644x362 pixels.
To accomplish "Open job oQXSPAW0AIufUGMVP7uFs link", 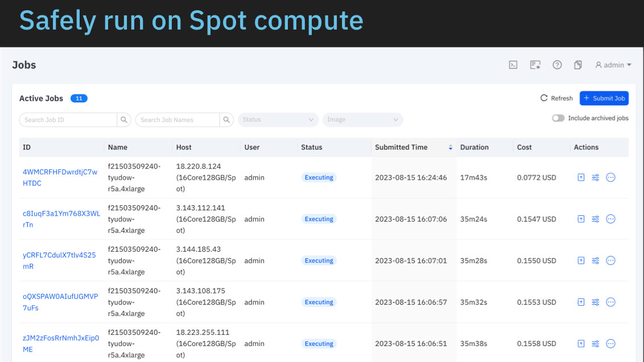I will pos(60,302).
